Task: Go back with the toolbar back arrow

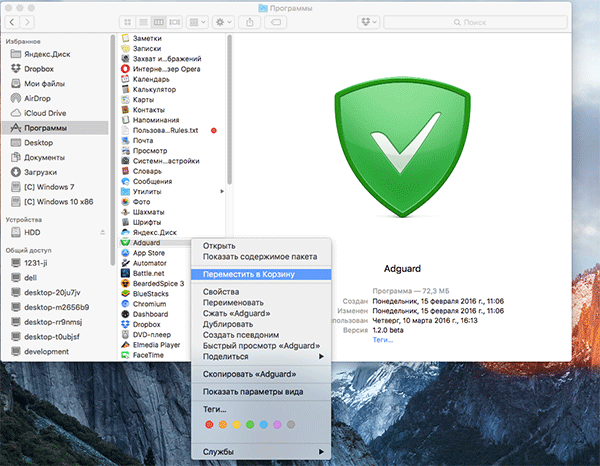Action: coord(15,21)
